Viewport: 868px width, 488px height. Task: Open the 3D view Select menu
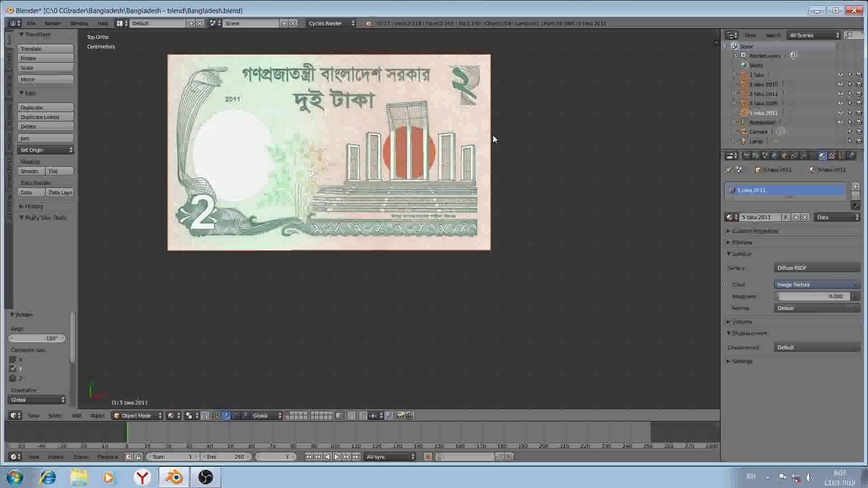(x=55, y=416)
